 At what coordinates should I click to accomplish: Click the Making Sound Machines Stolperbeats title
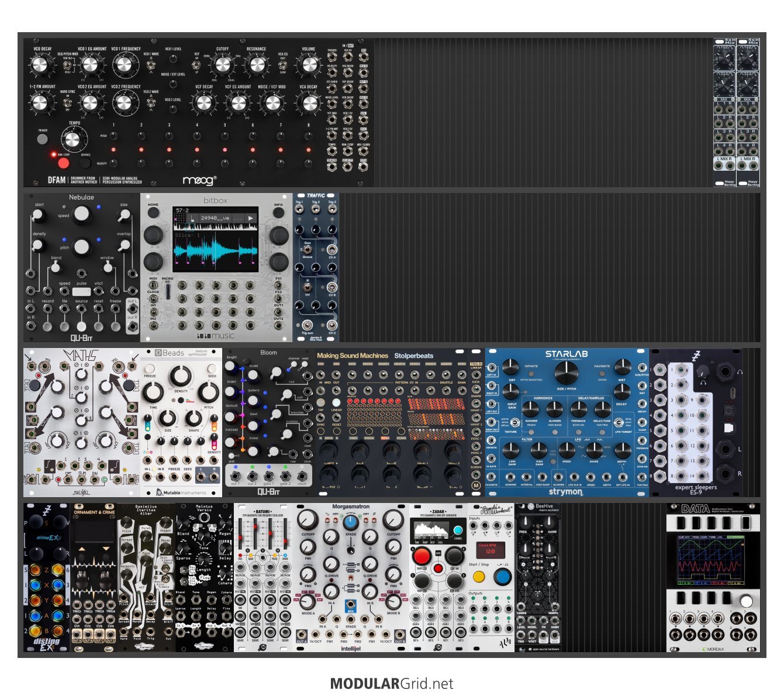point(375,356)
